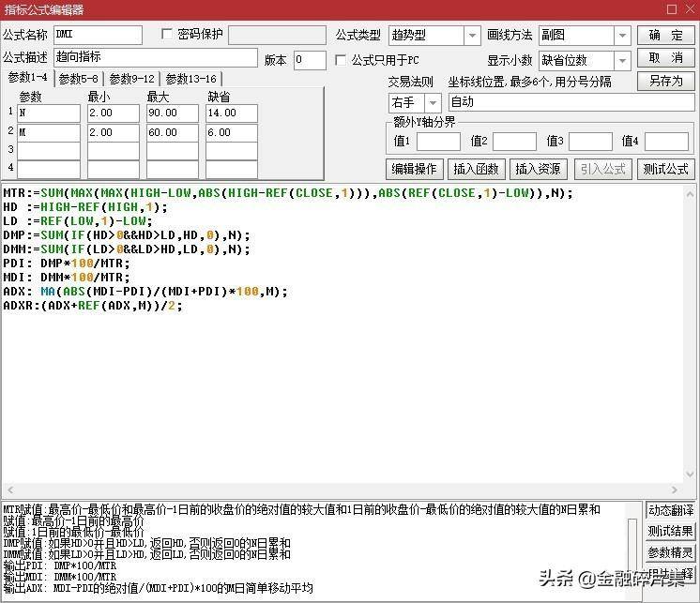
Task: Click the empty parameter 3 name field
Action: pos(49,151)
